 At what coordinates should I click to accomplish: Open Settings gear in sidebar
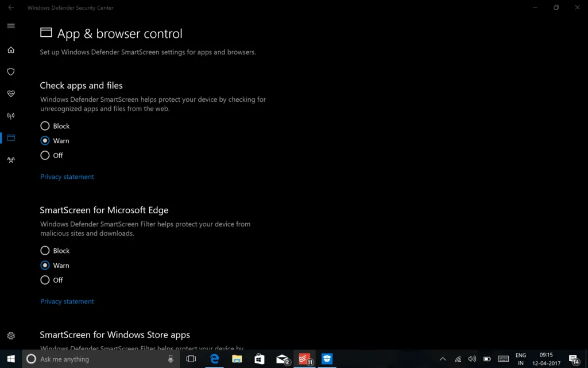pos(11,336)
